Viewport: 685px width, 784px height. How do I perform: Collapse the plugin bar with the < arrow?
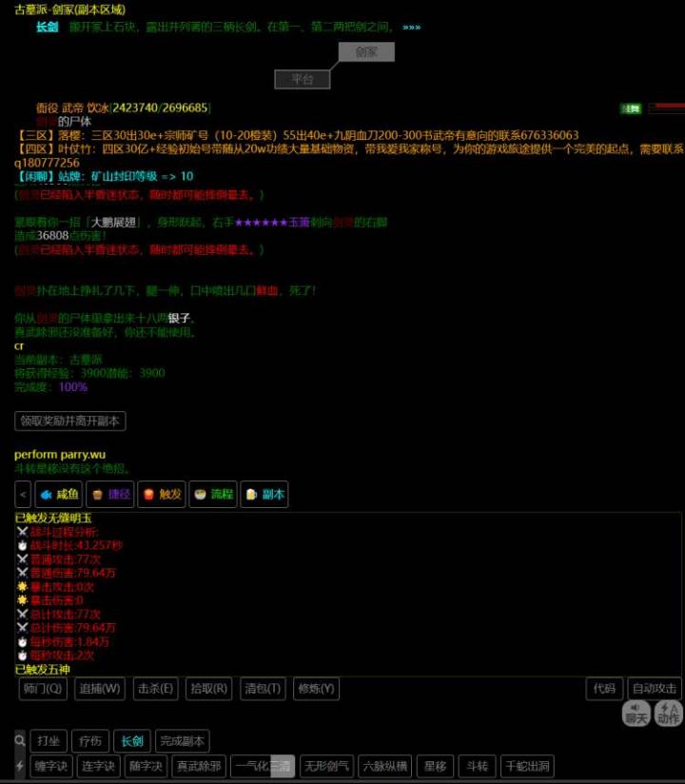click(x=23, y=494)
